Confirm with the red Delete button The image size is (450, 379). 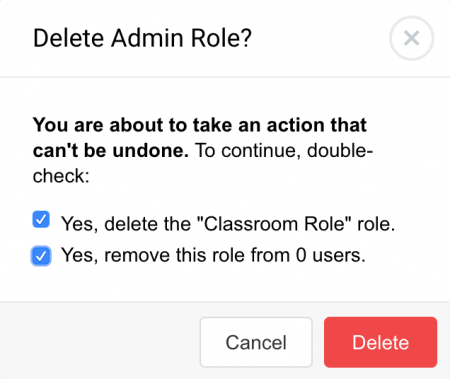coord(380,342)
